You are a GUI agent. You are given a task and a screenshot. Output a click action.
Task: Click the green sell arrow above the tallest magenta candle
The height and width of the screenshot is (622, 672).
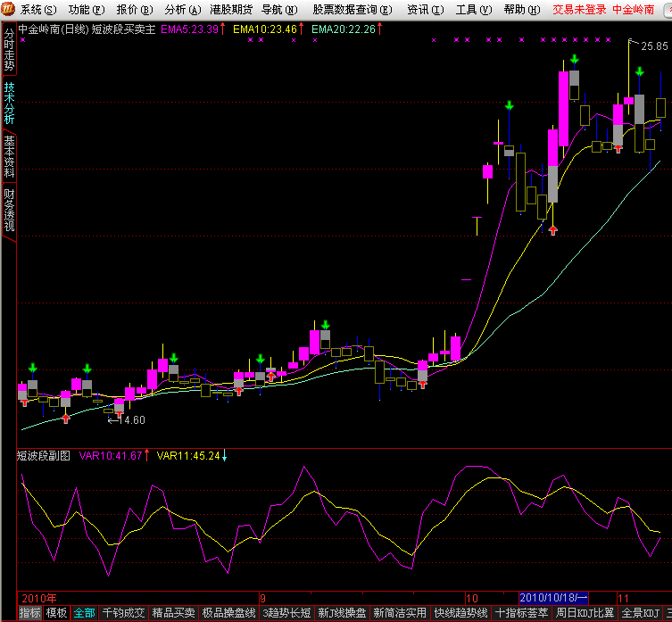[x=575, y=59]
